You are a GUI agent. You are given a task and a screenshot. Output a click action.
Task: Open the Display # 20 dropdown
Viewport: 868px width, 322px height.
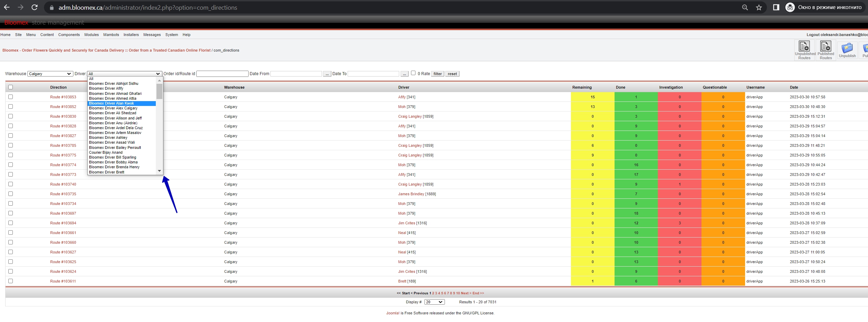point(435,302)
